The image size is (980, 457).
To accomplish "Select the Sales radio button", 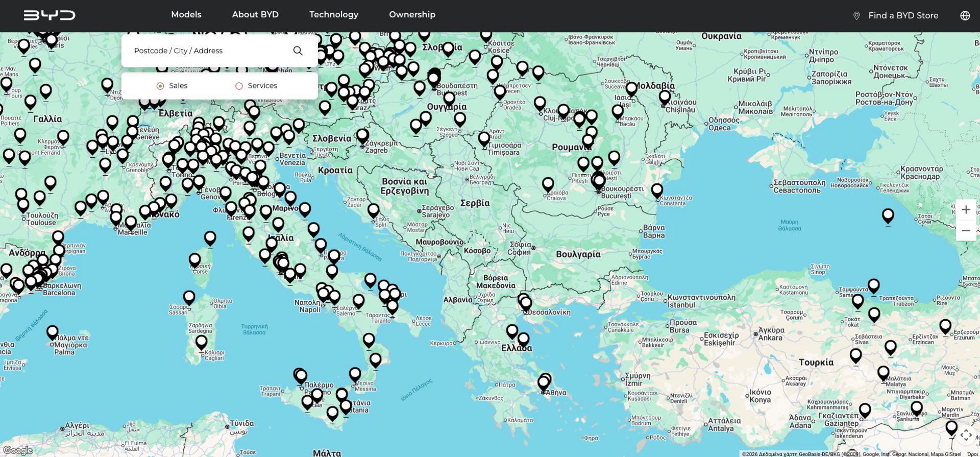I will pyautogui.click(x=160, y=86).
